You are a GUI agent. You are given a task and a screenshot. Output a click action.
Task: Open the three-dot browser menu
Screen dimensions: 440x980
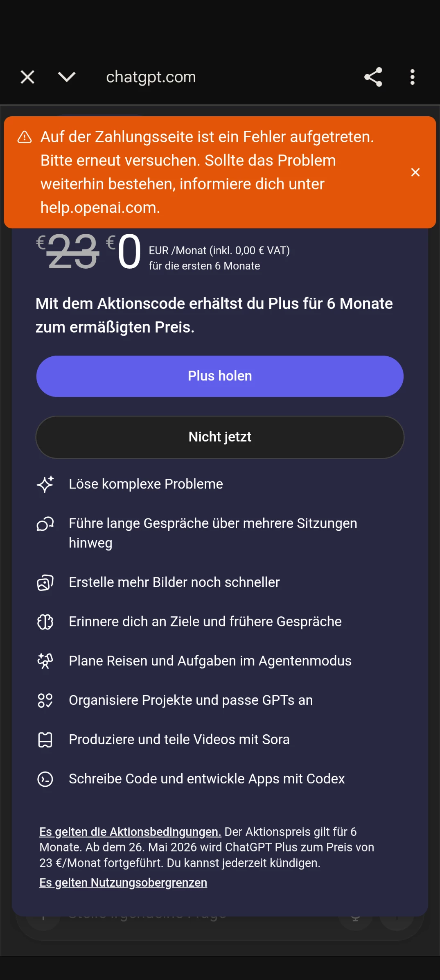click(x=412, y=77)
